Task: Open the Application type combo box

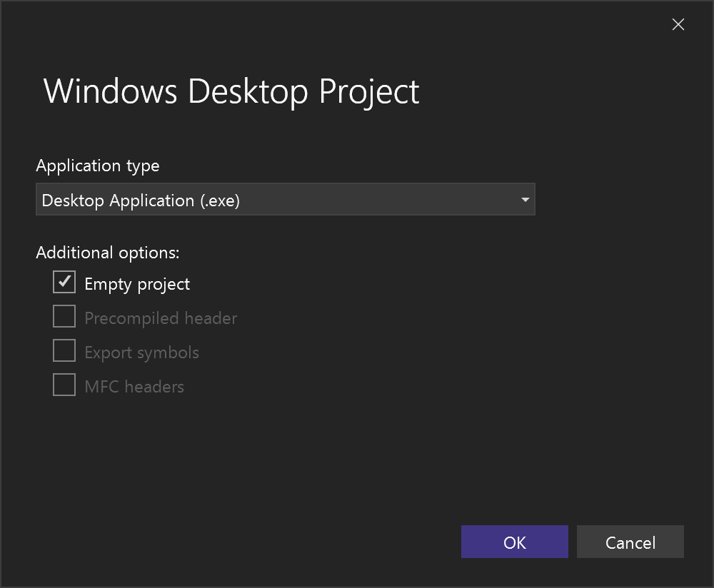Action: tap(285, 200)
